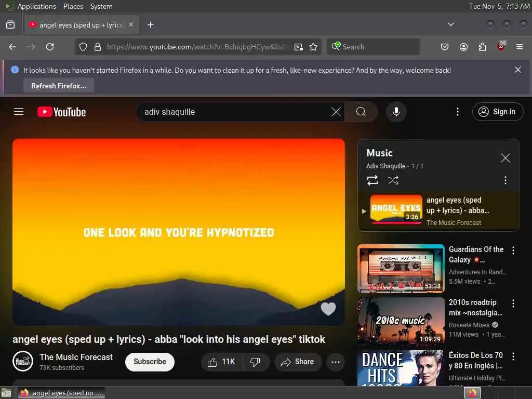The width and height of the screenshot is (532, 399).
Task: Dislike the video with thumbs-down
Action: [x=256, y=362]
